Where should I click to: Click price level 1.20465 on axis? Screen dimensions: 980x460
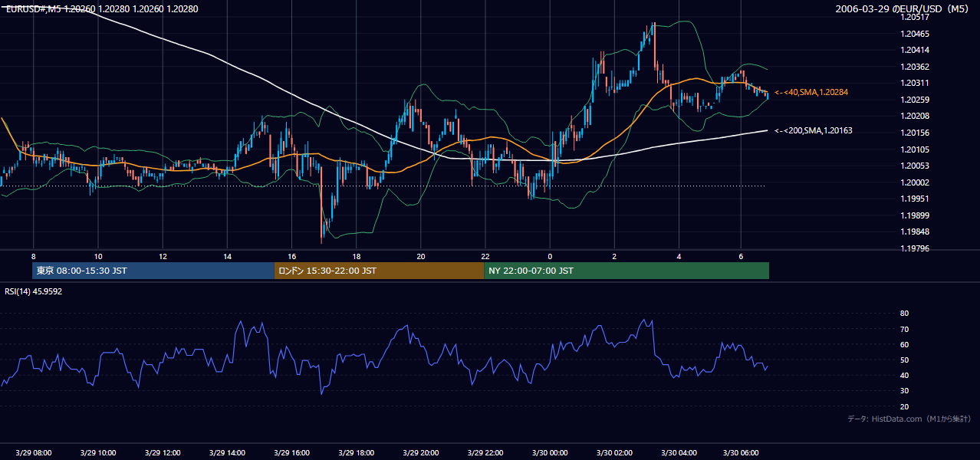(x=916, y=34)
